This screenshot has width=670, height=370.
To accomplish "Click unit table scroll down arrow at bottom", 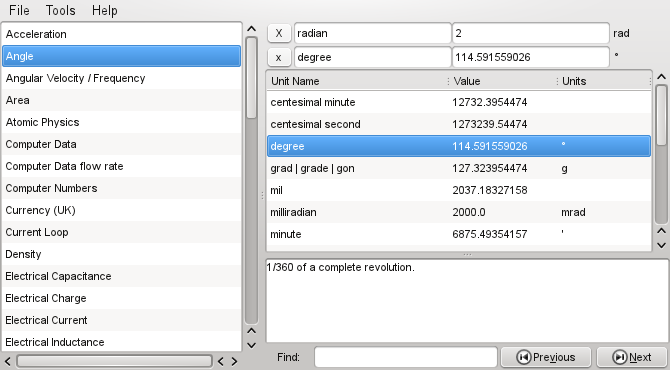I will (661, 245).
